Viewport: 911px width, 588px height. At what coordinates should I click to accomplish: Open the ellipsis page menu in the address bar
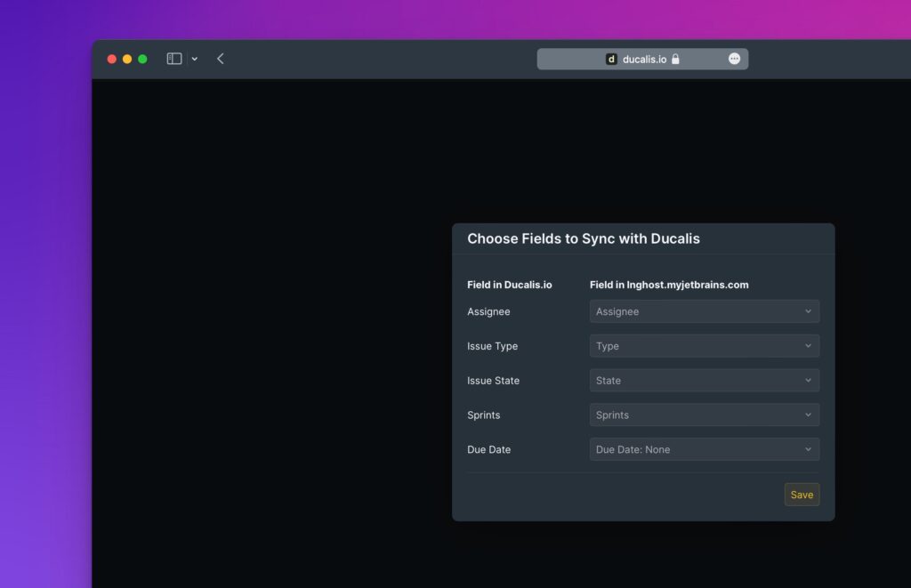click(x=734, y=59)
